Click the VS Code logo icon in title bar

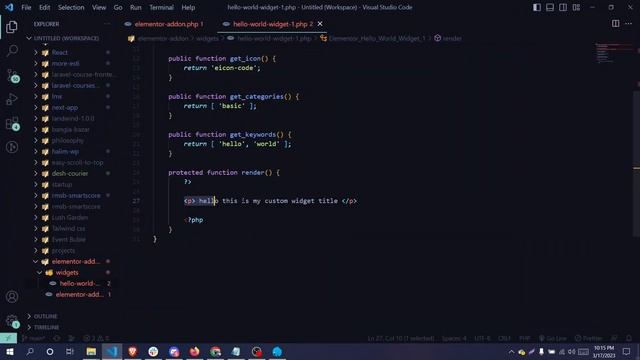pyautogui.click(x=9, y=7)
